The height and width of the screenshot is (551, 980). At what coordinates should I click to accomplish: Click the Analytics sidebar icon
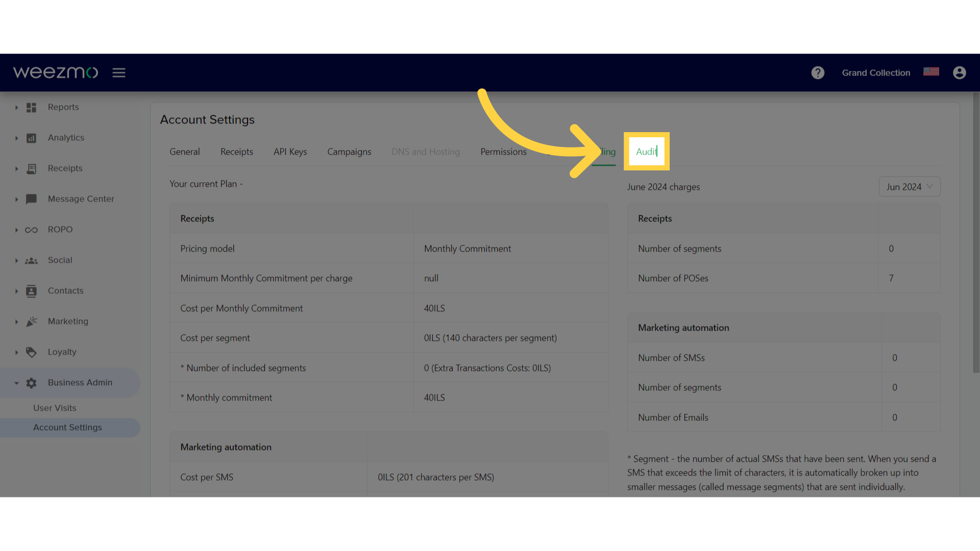coord(31,137)
